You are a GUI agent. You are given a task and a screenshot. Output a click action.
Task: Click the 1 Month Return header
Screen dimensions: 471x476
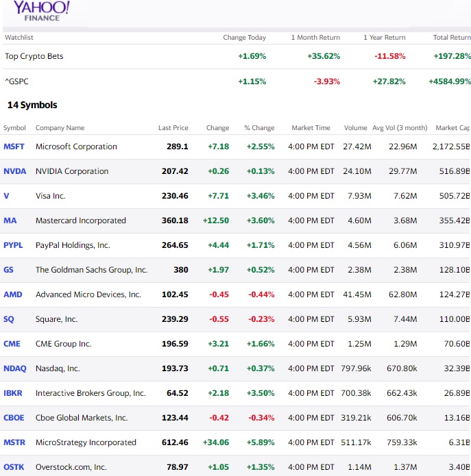pyautogui.click(x=315, y=38)
